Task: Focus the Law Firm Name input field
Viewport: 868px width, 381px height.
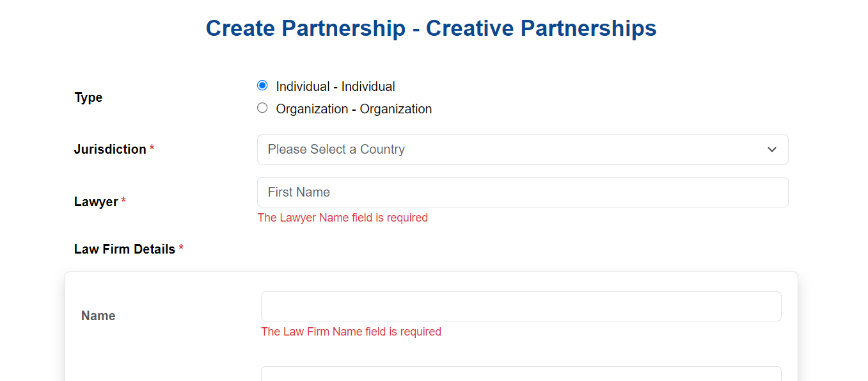Action: (x=521, y=306)
